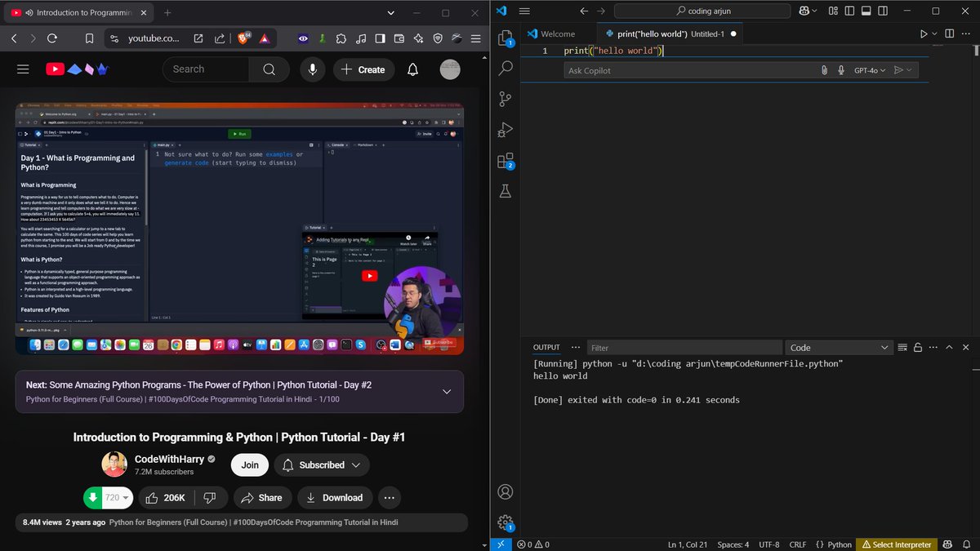
Task: Click Download button under the video
Action: tap(334, 497)
